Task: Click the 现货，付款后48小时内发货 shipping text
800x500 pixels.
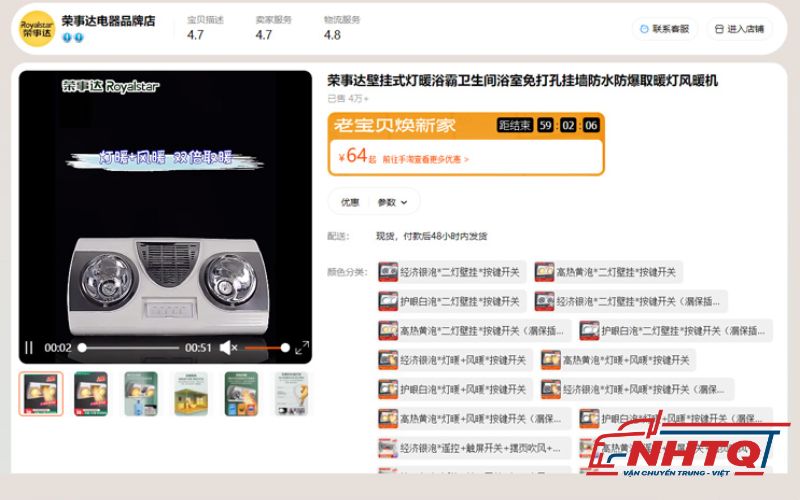Action: 432,236
